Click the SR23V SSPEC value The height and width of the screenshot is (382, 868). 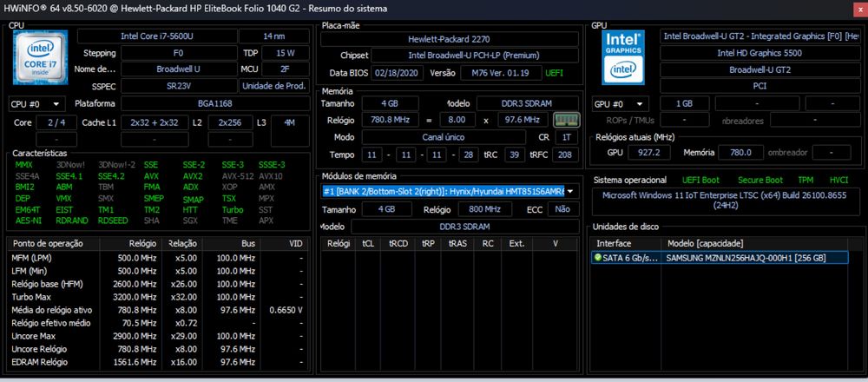(179, 86)
